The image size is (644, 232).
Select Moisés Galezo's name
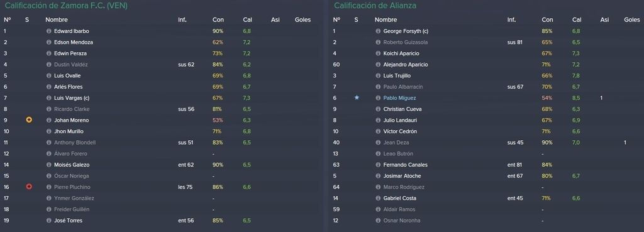(72, 165)
